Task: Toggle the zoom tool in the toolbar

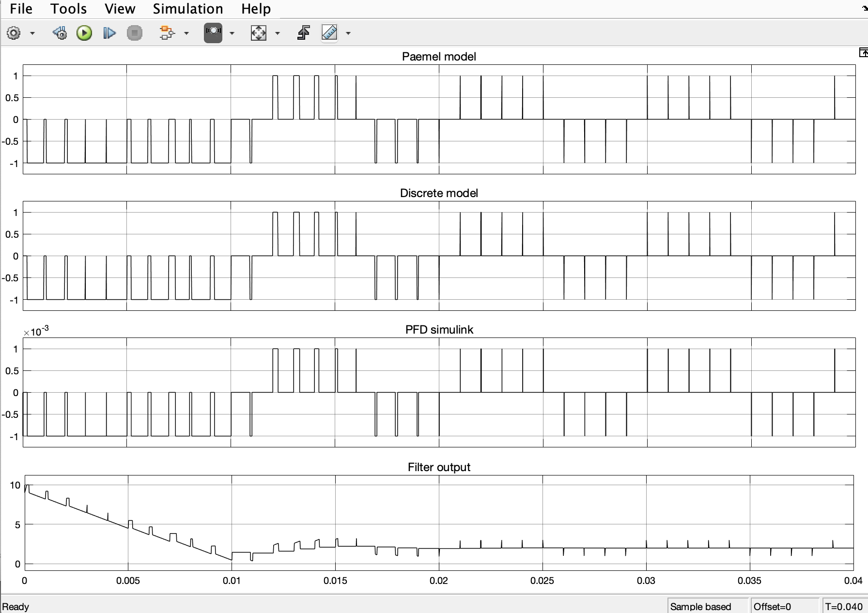Action: (213, 33)
